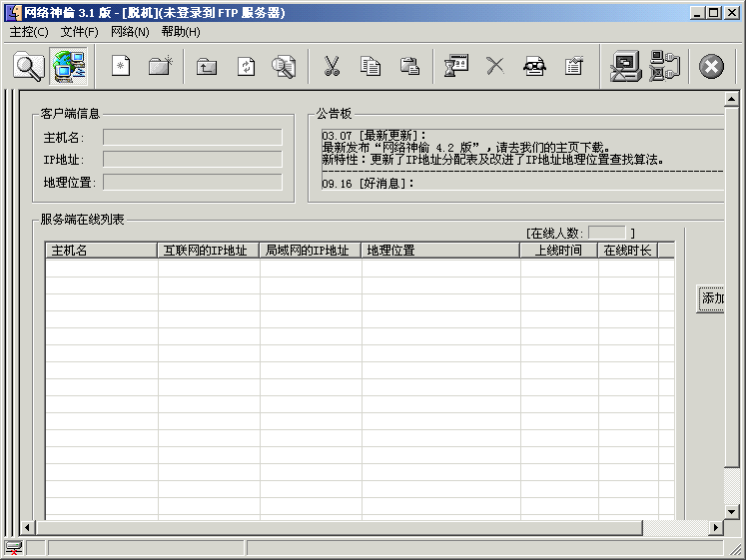Click the X delete icon
The width and height of the screenshot is (746, 560).
[495, 67]
